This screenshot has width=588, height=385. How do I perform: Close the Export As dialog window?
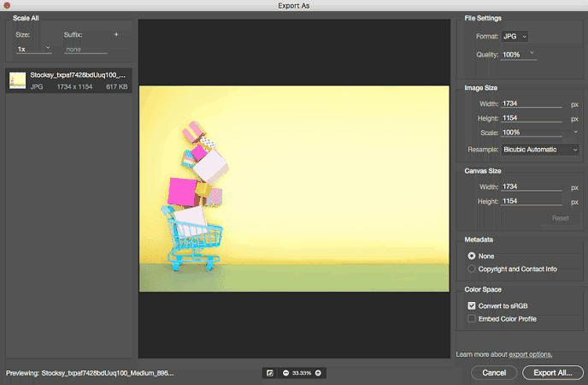tap(6, 5)
